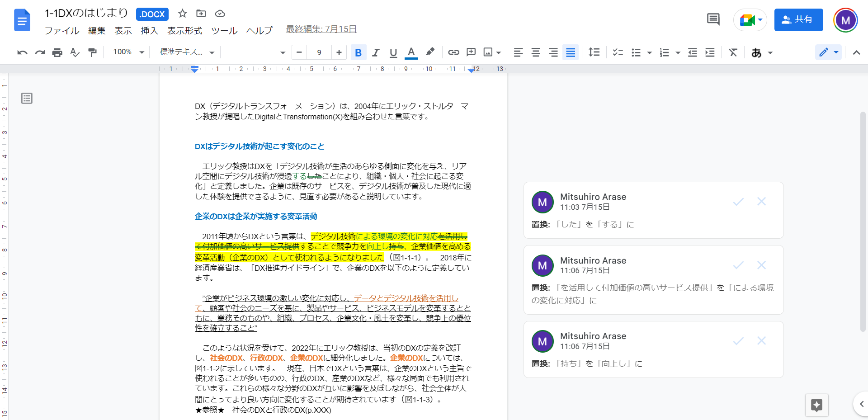The height and width of the screenshot is (420, 868).
Task: Accept the 11:06 付加価値 replacement suggestion
Action: tap(738, 265)
